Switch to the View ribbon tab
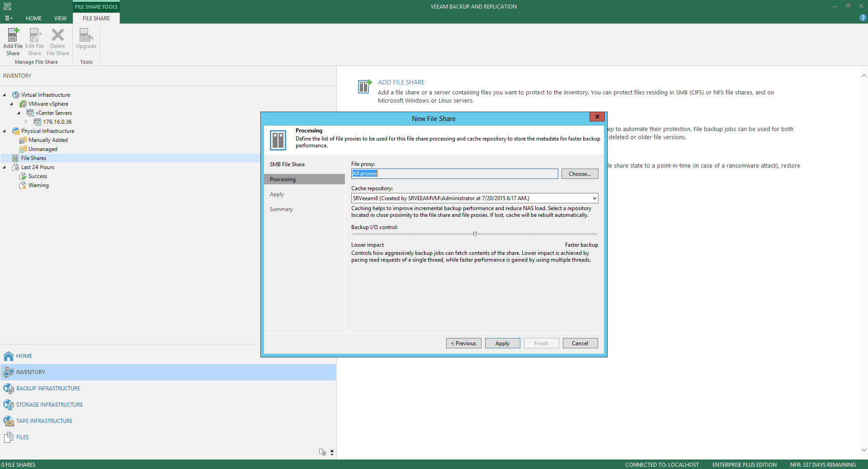This screenshot has width=868, height=469. [60, 19]
